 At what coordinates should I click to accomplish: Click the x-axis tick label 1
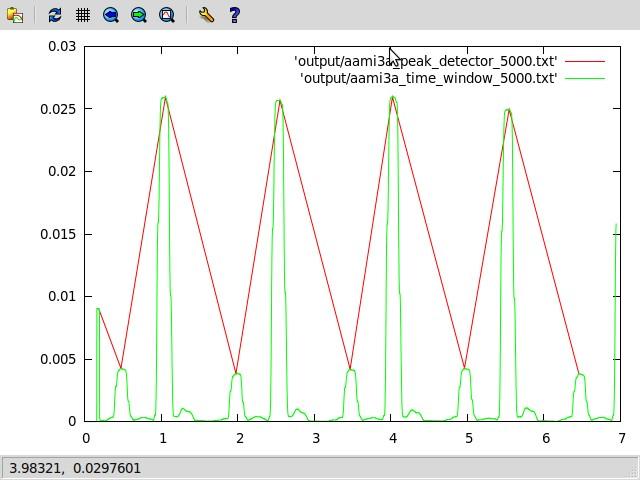click(x=162, y=438)
